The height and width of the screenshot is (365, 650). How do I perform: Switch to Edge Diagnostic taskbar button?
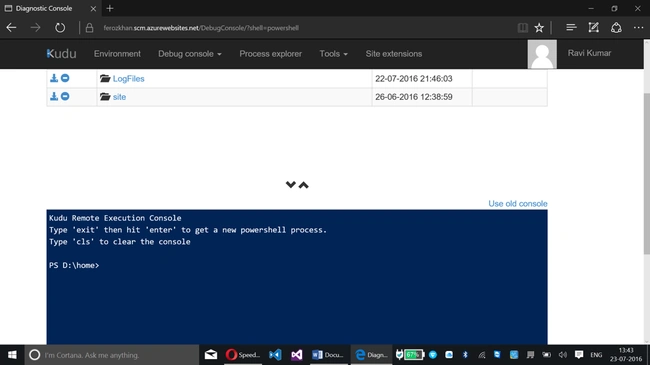tap(371, 355)
